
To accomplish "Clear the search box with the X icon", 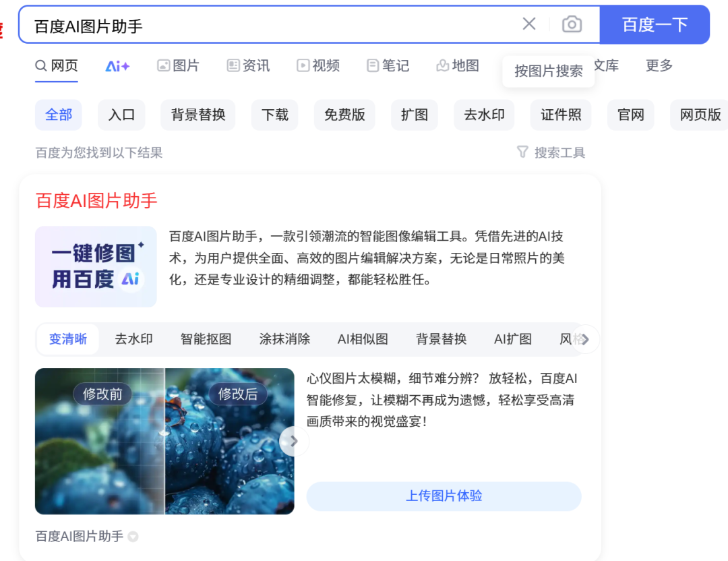I will (529, 24).
